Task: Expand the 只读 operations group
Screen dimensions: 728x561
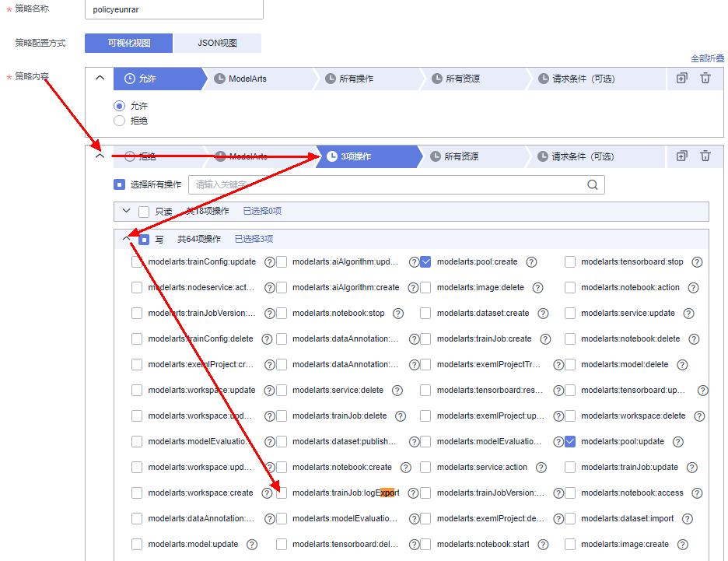Action: pos(126,211)
